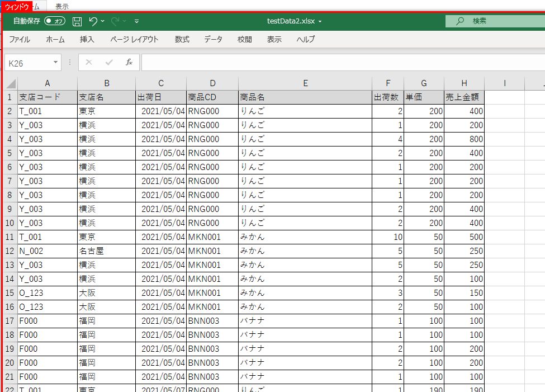545x392 pixels.
Task: Open the Undo history dropdown arrow
Action: (103, 21)
